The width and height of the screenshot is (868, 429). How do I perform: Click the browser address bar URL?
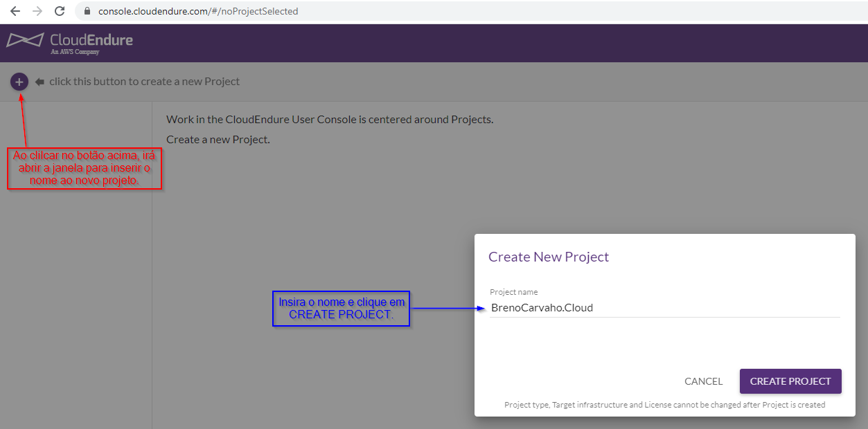coord(198,11)
